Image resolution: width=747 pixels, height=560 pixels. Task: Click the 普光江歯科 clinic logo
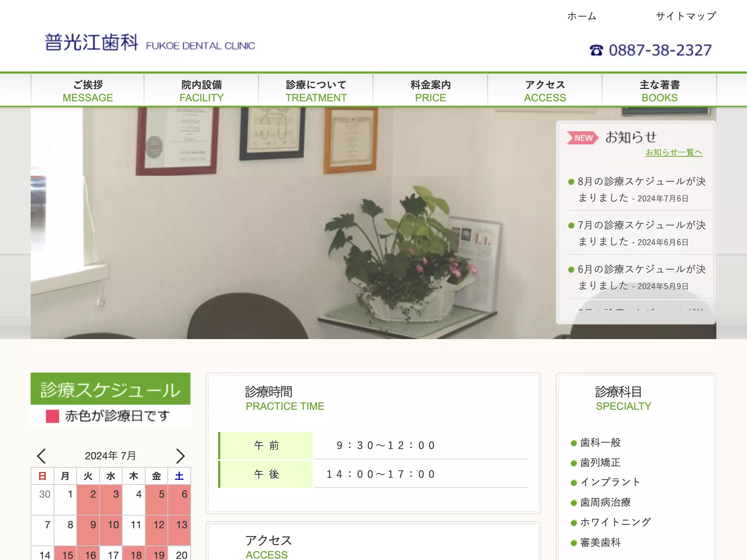(x=150, y=42)
